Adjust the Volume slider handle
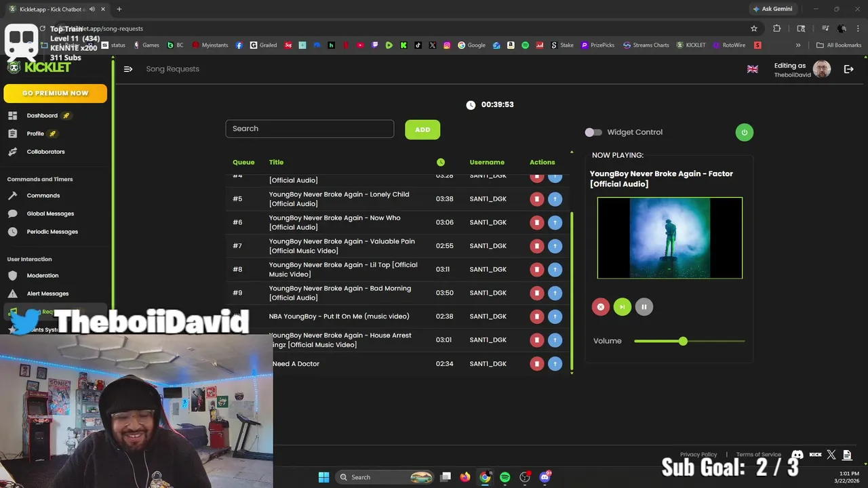The width and height of the screenshot is (868, 488). click(x=683, y=341)
